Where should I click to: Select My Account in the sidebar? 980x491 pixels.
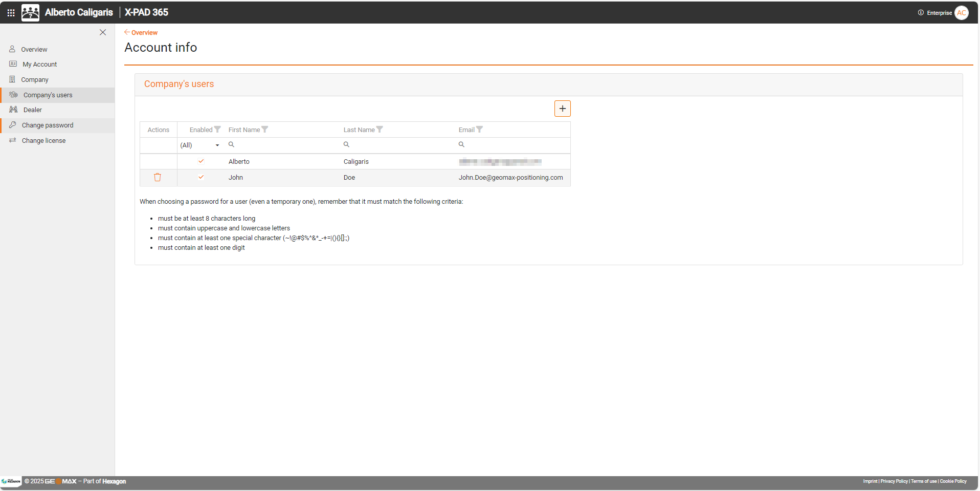coord(40,65)
